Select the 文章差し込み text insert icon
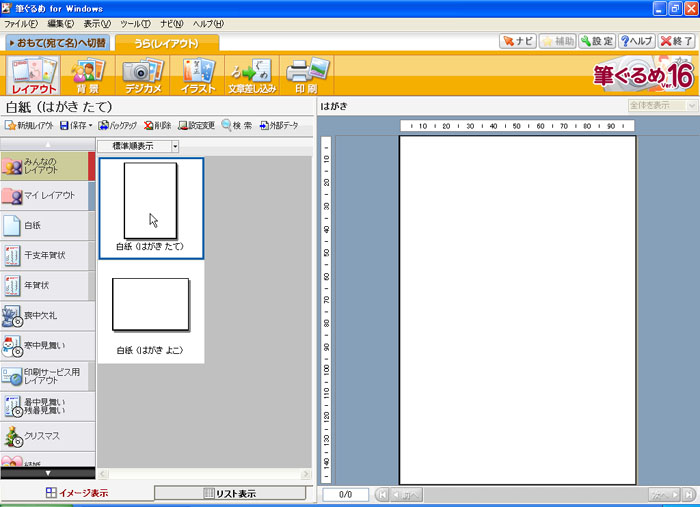 [251, 75]
